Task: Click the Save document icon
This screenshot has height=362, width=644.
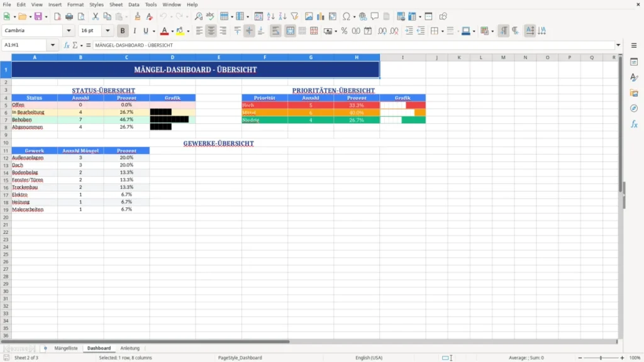Action: [38, 16]
